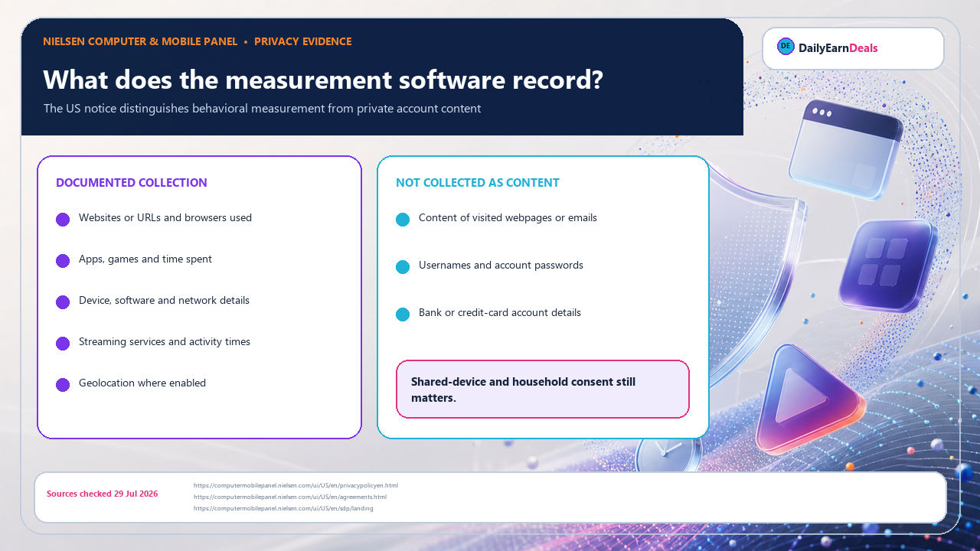Viewport: 980px width, 551px height.
Task: Click the DailyEarnDeals brand name
Action: (838, 48)
